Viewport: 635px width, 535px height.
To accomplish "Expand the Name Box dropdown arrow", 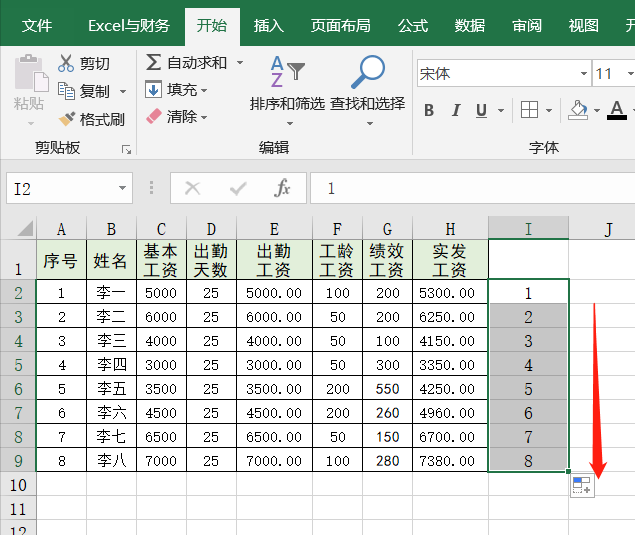I will coord(122,188).
